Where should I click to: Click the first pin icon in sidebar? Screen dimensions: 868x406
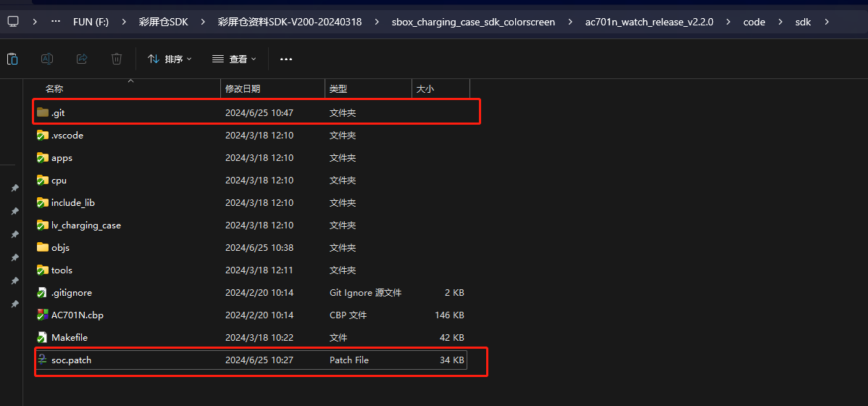click(x=15, y=188)
